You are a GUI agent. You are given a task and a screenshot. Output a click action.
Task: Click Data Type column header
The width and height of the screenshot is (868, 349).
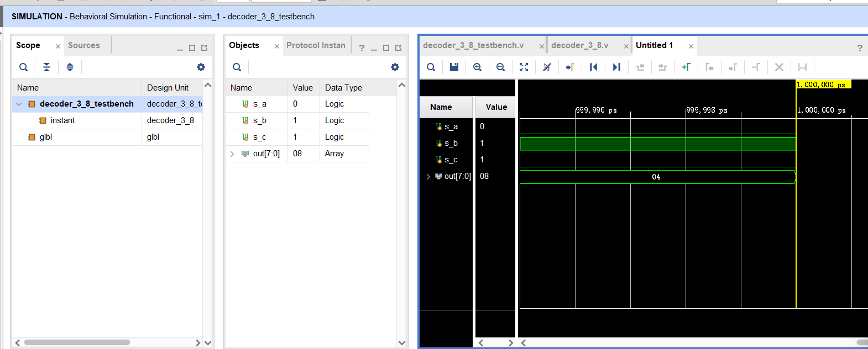[344, 87]
